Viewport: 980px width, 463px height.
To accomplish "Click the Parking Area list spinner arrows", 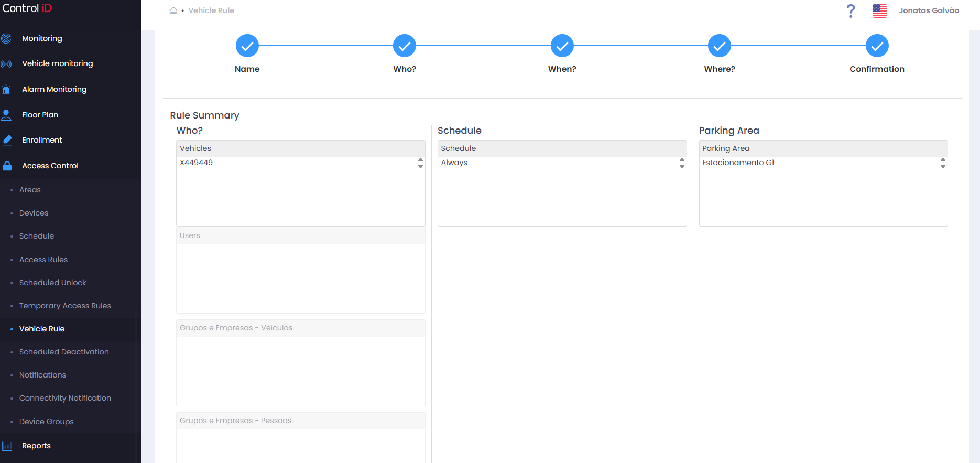I will (x=943, y=163).
